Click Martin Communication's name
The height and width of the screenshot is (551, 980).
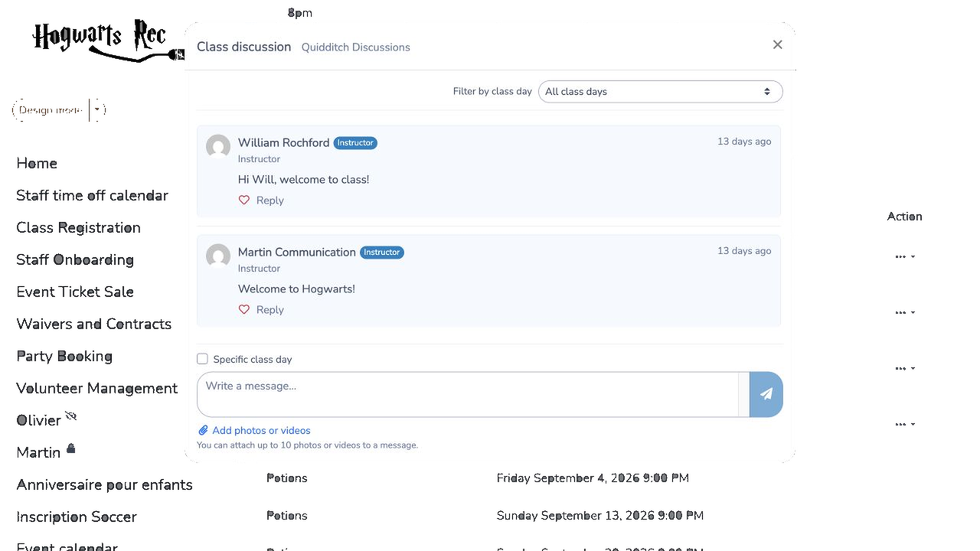point(296,252)
